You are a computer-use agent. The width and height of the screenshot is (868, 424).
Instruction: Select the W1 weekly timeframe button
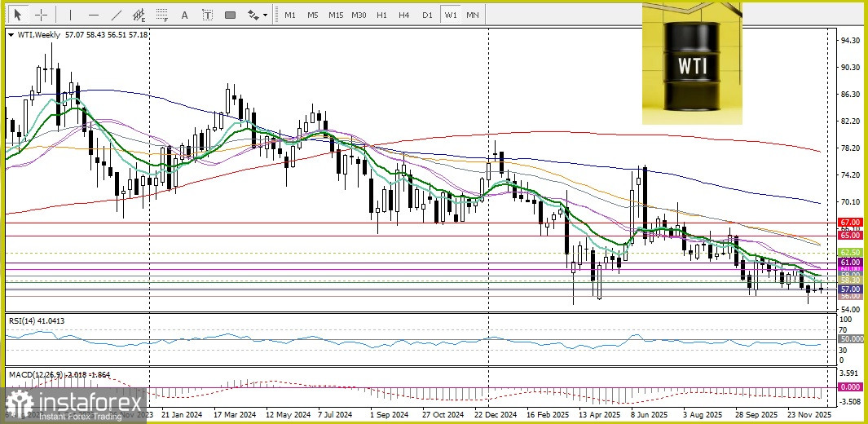click(x=450, y=15)
